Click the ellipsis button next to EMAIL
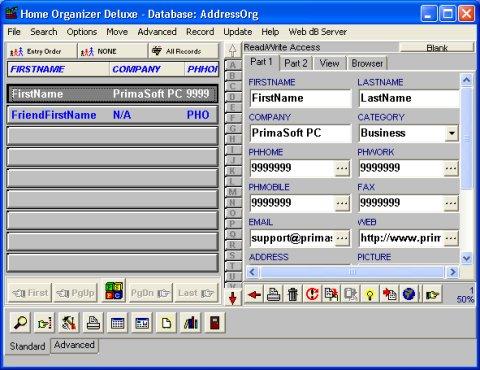Image resolution: width=480 pixels, height=370 pixels. pos(342,238)
